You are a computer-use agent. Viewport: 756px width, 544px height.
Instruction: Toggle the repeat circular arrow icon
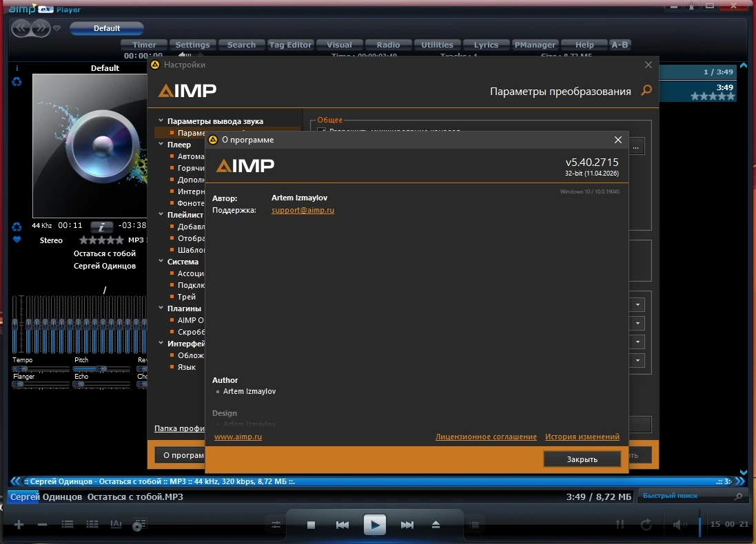646,524
